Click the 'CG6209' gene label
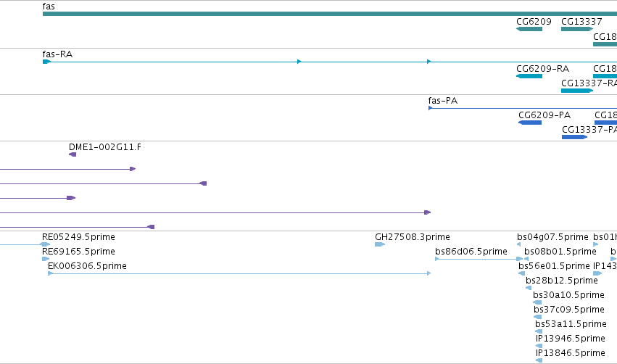The height and width of the screenshot is (364, 617). 534,22
